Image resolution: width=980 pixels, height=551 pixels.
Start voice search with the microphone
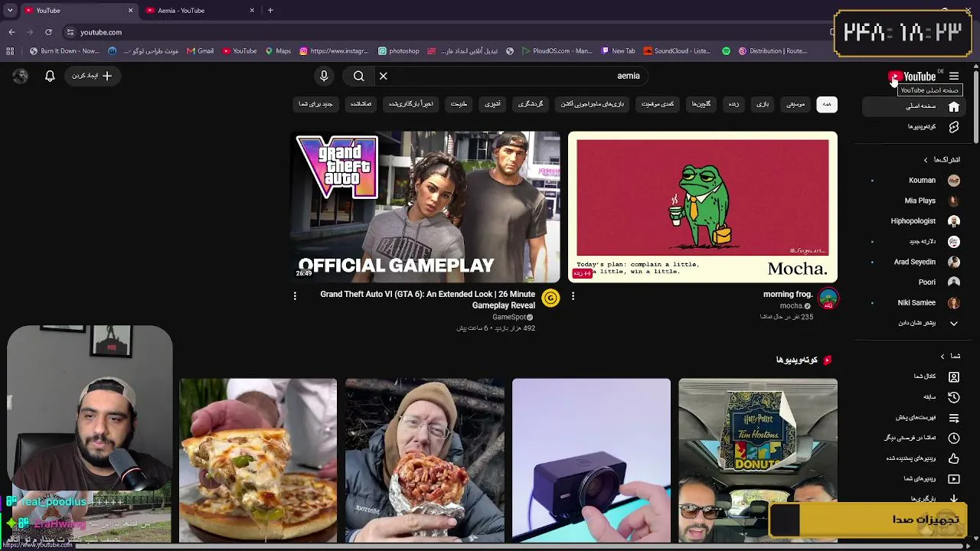click(324, 76)
